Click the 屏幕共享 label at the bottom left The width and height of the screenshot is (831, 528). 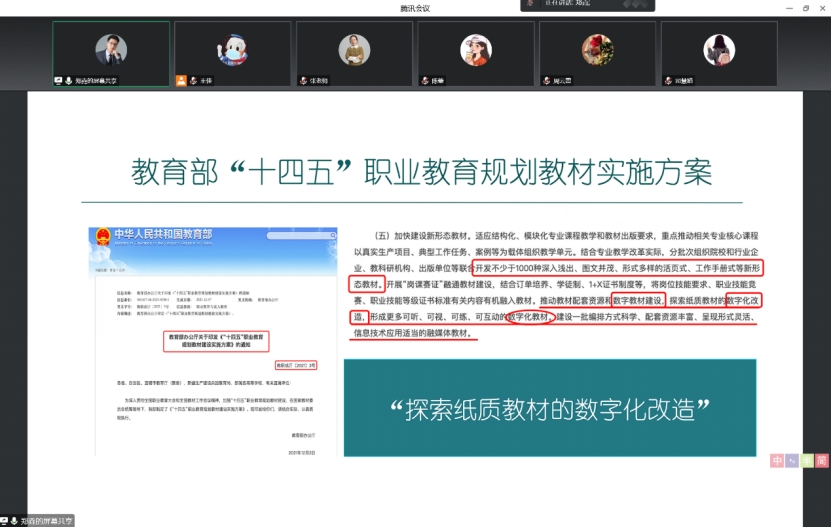pyautogui.click(x=47, y=522)
